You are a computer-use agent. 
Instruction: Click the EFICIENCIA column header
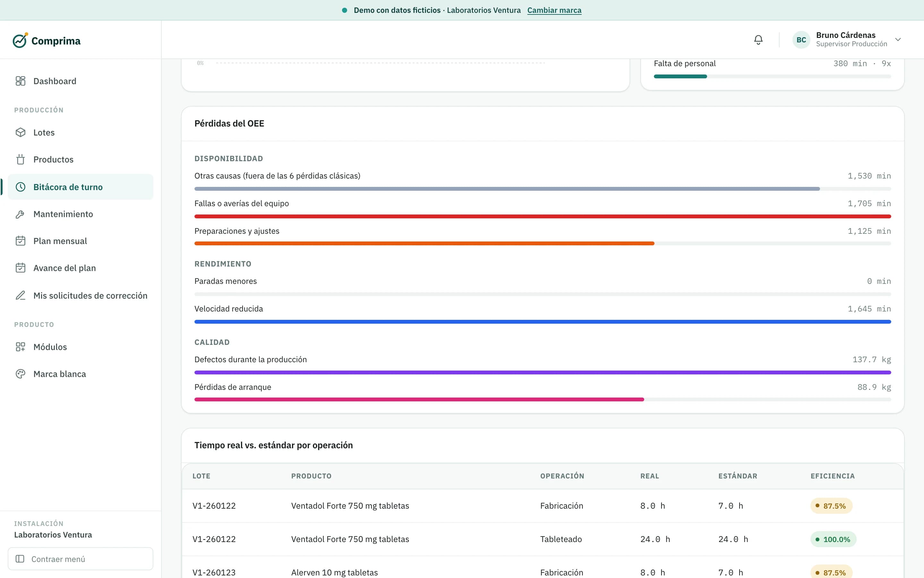(833, 476)
